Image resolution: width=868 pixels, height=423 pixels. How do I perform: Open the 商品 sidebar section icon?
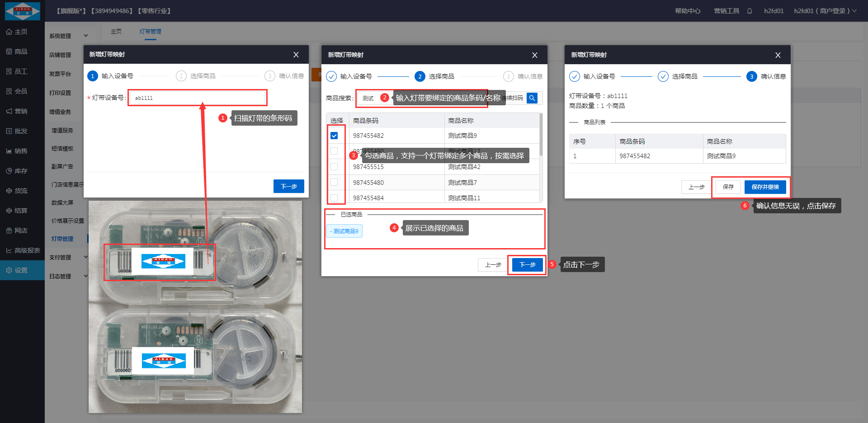(9, 52)
